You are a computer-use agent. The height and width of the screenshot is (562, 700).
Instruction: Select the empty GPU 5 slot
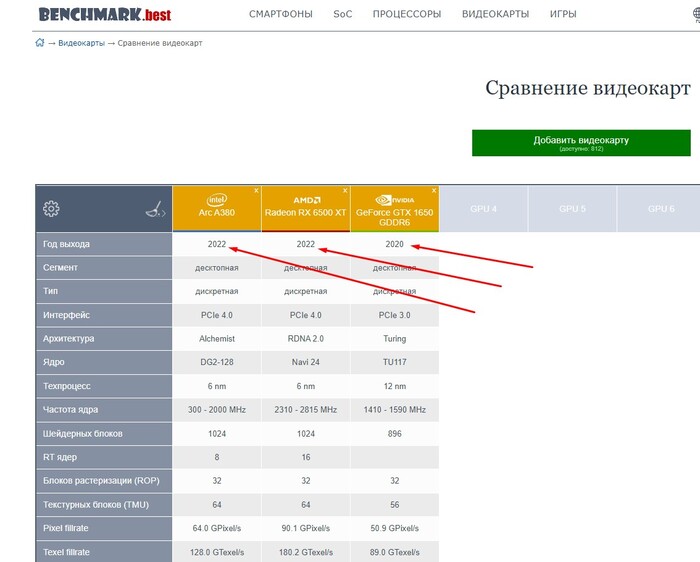point(572,209)
